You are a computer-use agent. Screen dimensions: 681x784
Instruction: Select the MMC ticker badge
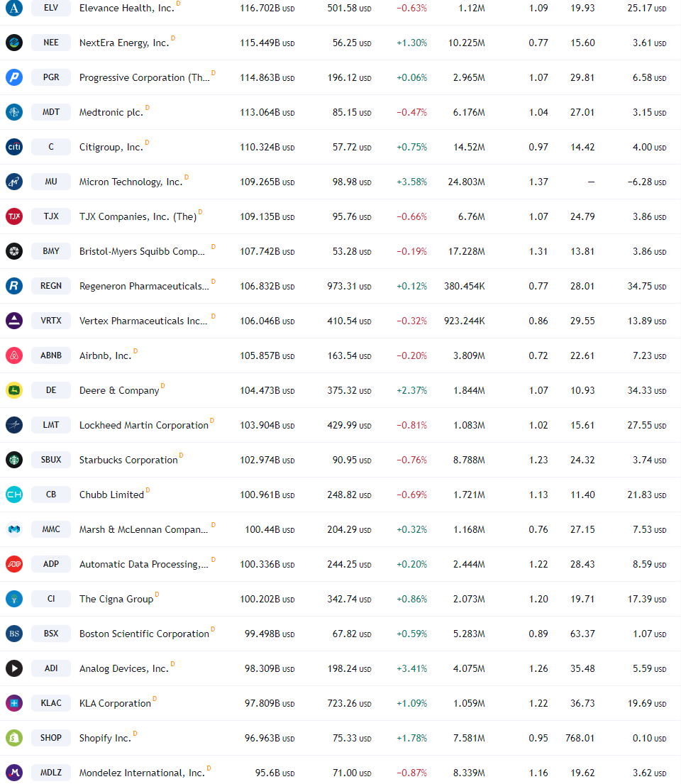coord(51,529)
